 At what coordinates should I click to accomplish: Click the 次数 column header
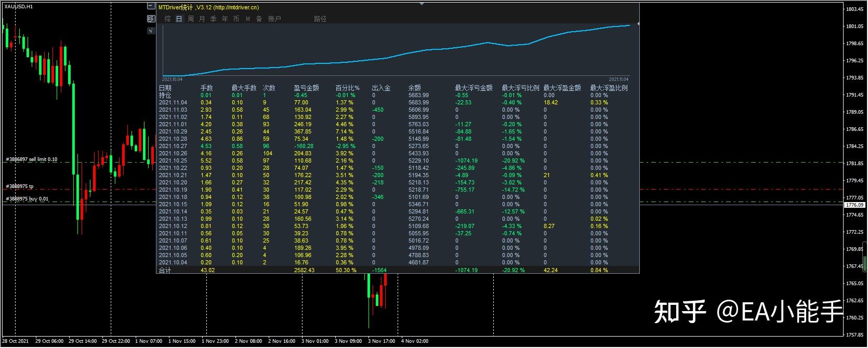[x=269, y=88]
